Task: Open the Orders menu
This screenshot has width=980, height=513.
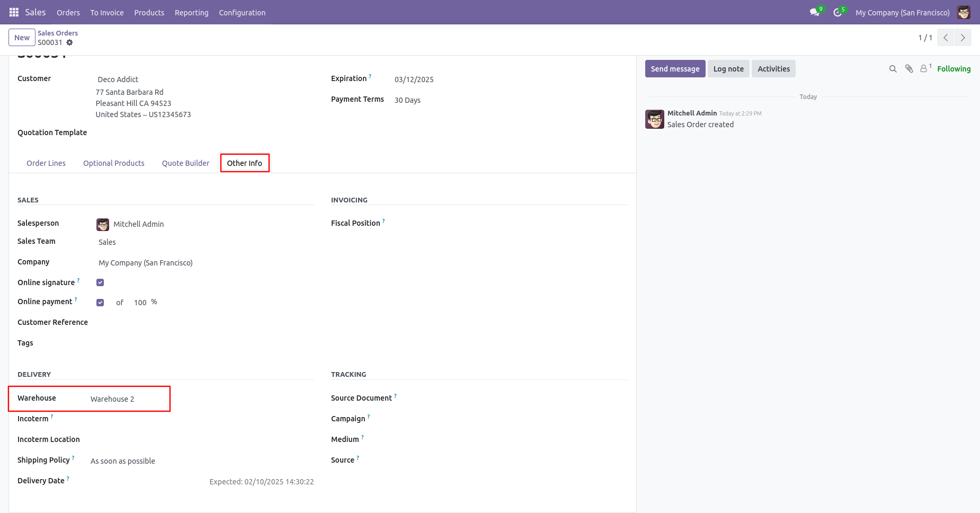Action: point(68,12)
